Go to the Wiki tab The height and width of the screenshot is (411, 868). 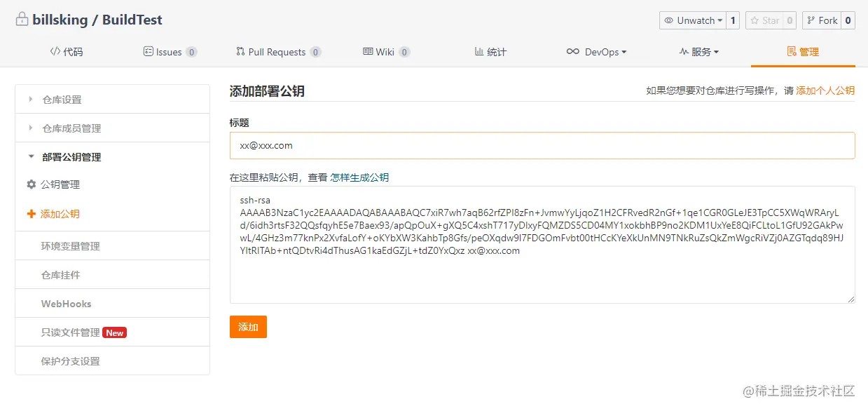387,52
